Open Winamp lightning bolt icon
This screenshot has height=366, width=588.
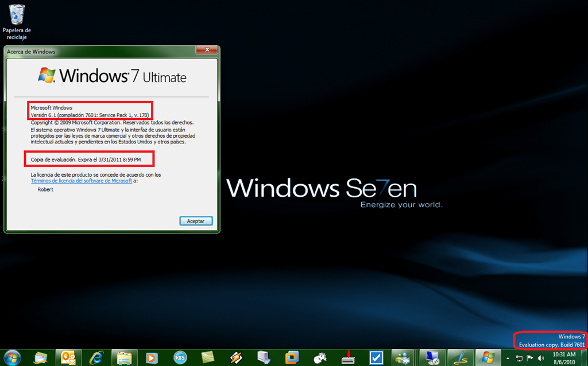pos(236,357)
